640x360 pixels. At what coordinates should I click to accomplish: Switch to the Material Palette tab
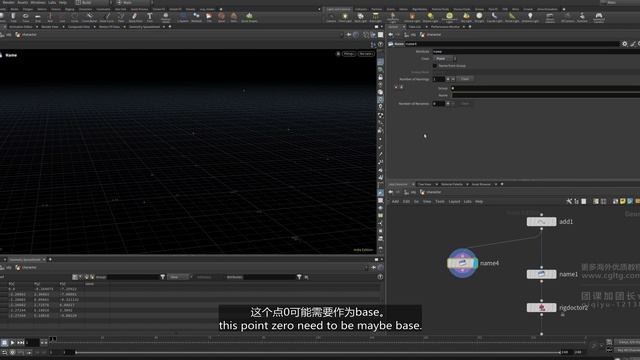coord(452,184)
